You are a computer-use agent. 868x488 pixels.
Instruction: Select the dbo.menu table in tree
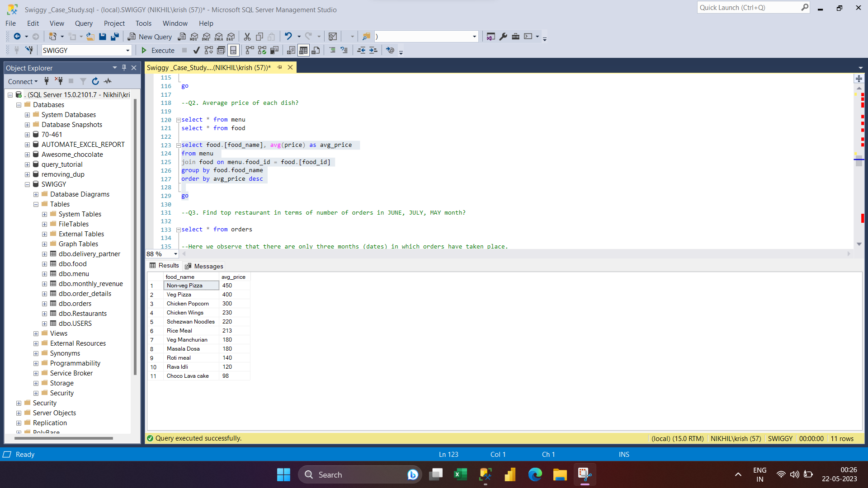pos(74,274)
